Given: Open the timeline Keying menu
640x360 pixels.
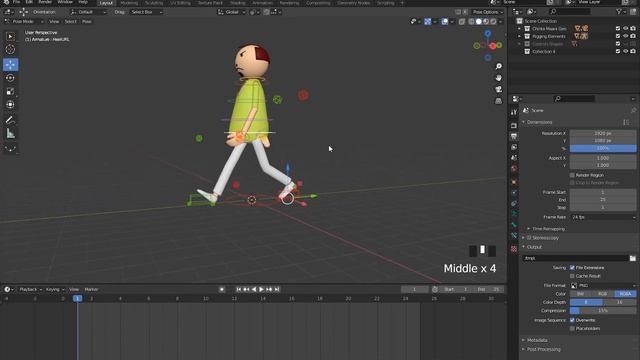Looking at the screenshot, I should coord(54,289).
